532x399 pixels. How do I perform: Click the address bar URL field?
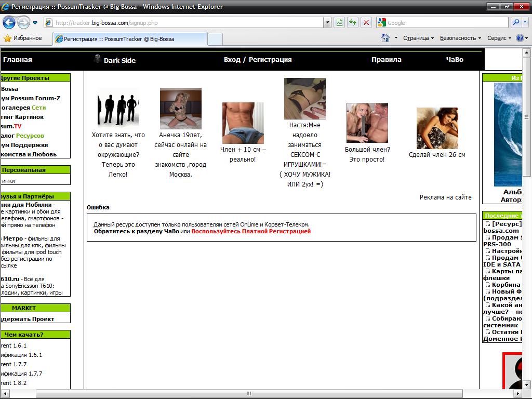pyautogui.click(x=183, y=23)
